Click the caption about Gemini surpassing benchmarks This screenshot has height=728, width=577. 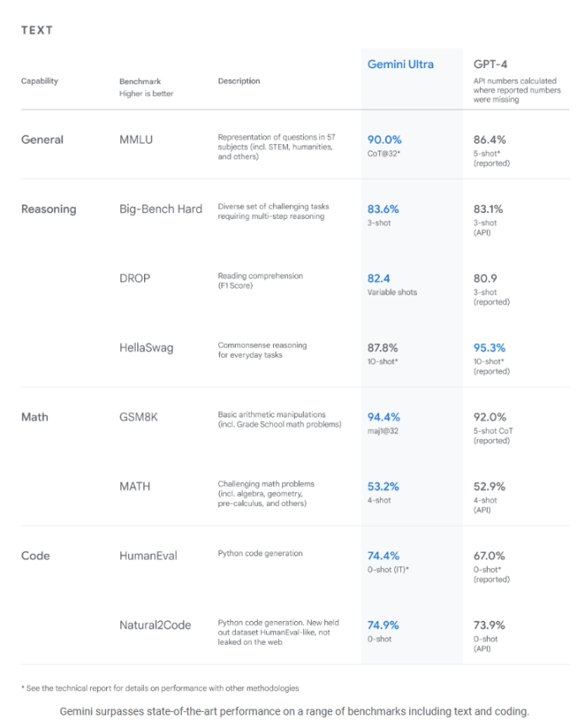point(294,711)
